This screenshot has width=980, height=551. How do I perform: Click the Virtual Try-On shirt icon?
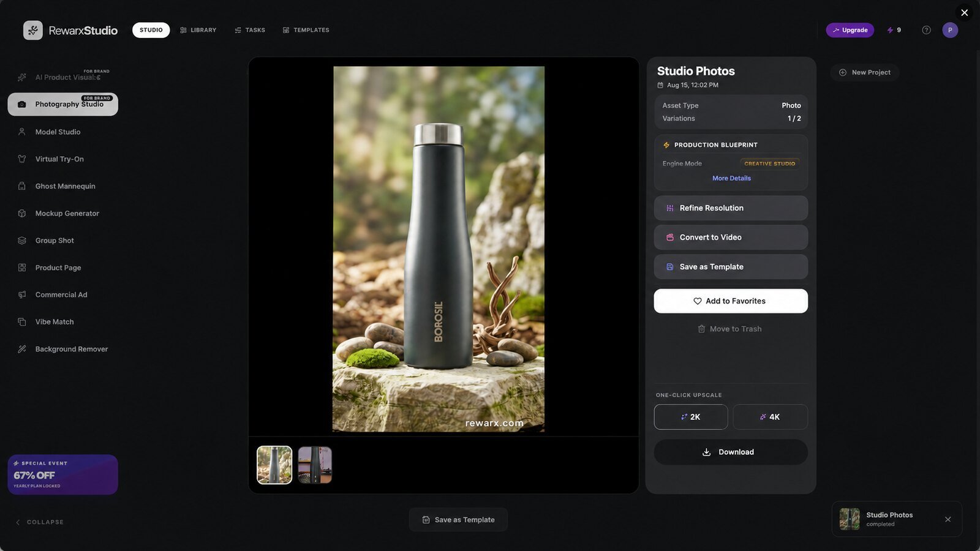pyautogui.click(x=22, y=159)
